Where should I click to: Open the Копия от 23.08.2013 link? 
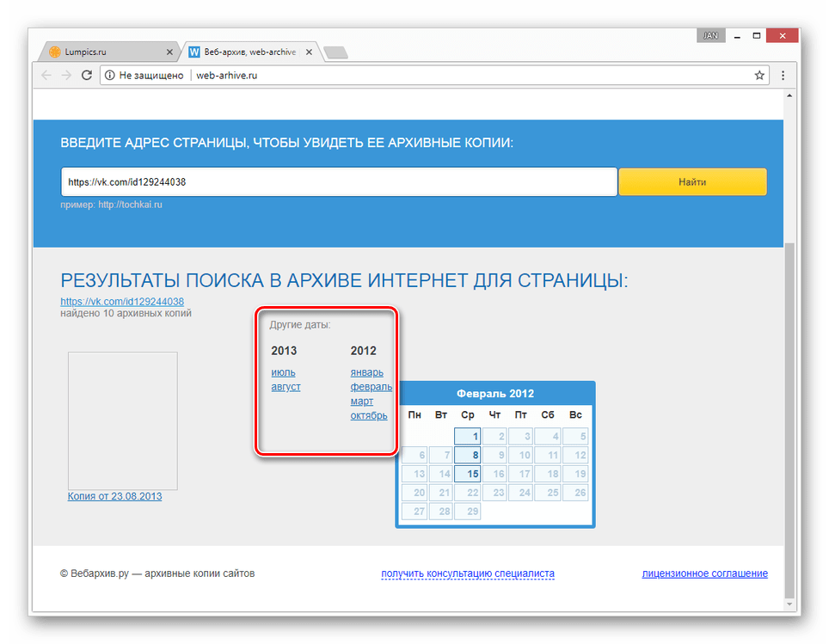pyautogui.click(x=114, y=497)
